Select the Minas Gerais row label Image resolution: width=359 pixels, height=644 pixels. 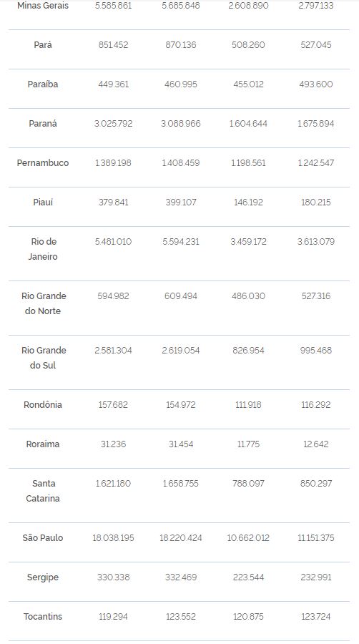coord(43,6)
